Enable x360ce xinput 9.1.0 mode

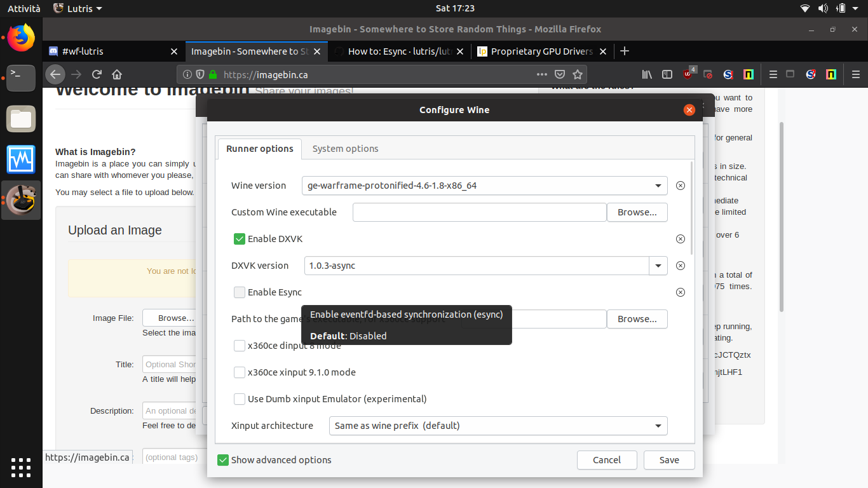click(x=240, y=372)
